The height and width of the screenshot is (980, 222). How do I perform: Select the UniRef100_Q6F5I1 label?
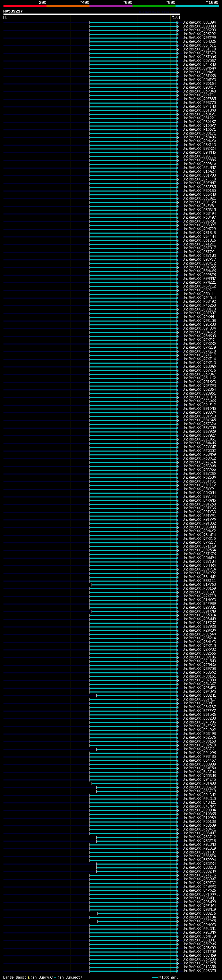click(x=199, y=45)
